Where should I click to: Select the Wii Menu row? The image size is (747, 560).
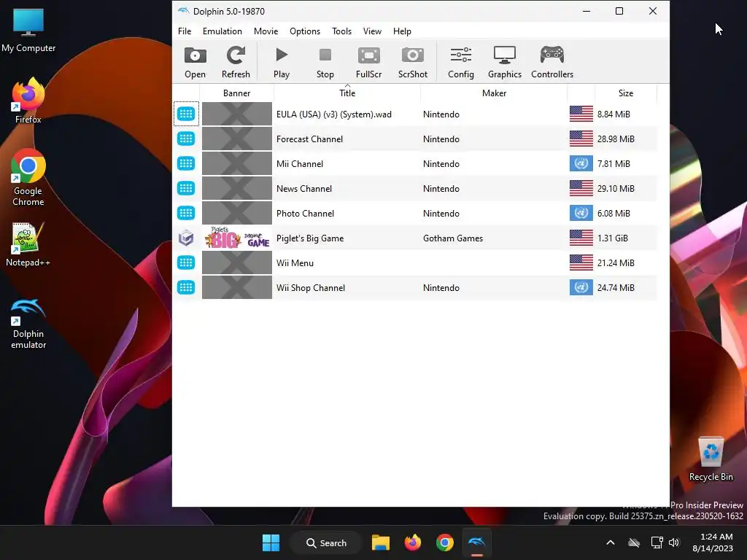415,262
